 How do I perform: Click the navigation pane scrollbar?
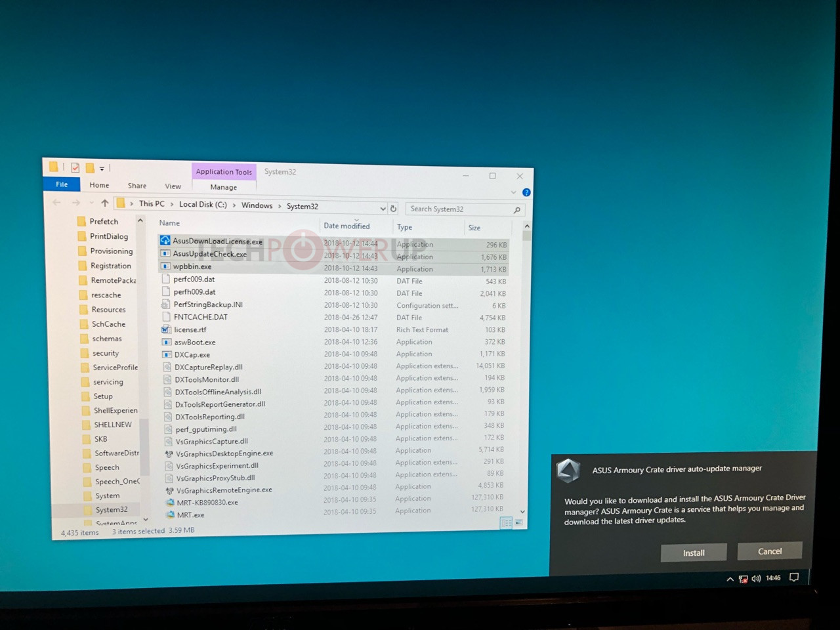144,369
